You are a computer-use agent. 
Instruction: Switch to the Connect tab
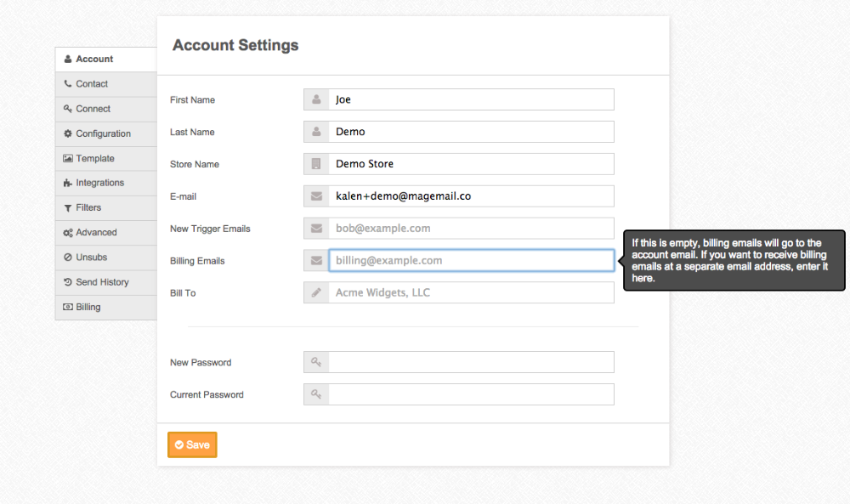click(93, 109)
